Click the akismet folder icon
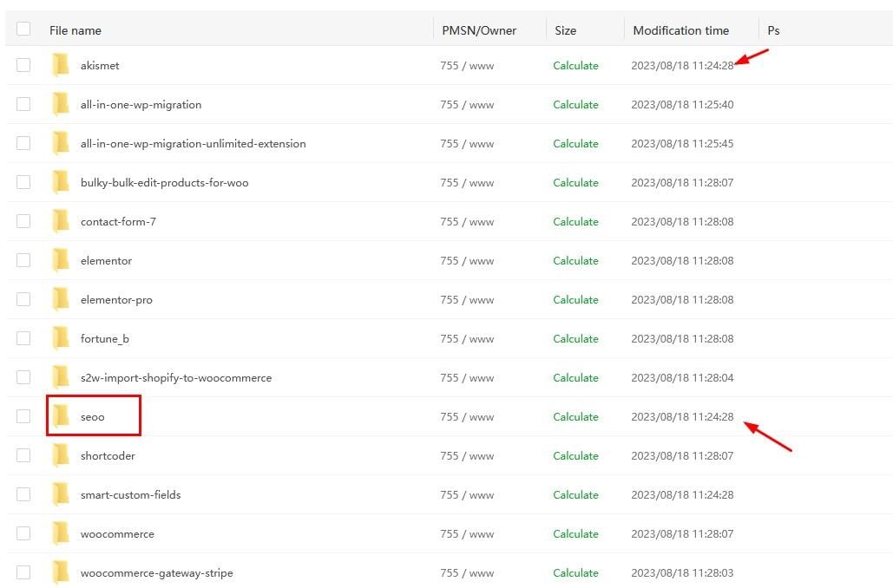This screenshot has height=588, width=893. (x=60, y=65)
